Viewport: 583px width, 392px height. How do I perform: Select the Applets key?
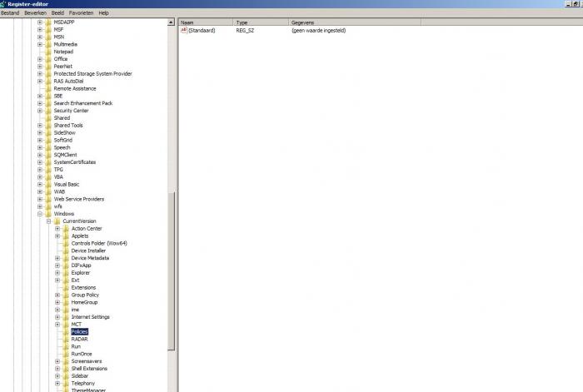pos(80,236)
